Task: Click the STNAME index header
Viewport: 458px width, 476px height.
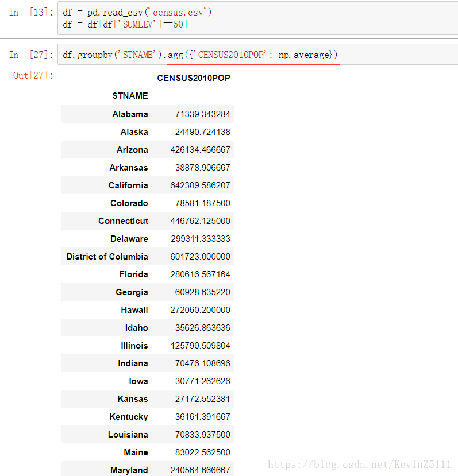Action: point(130,96)
